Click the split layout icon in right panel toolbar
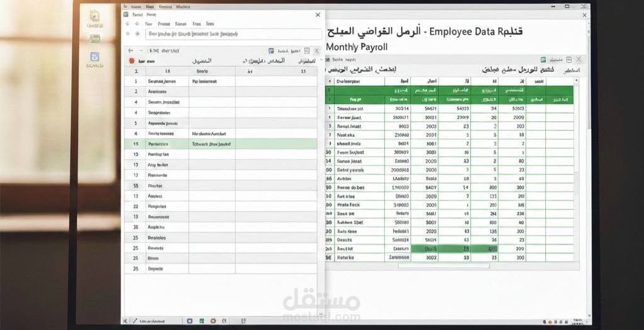This screenshot has height=330, width=644. (x=569, y=60)
